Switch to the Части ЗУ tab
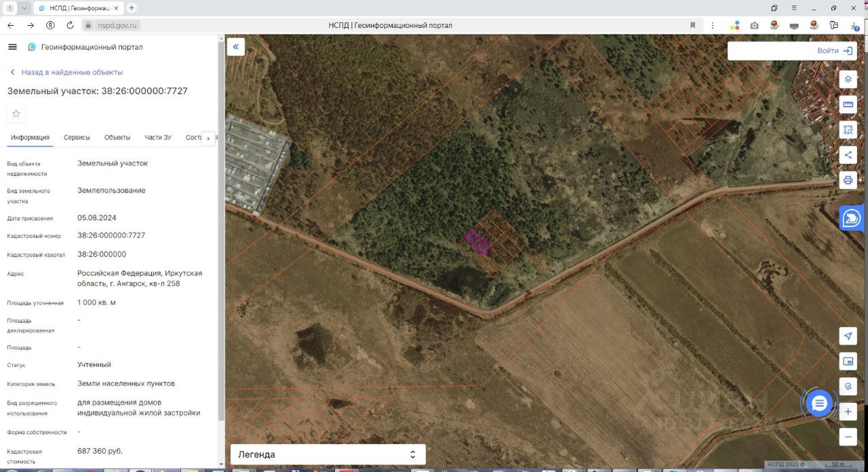Viewport: 868px width, 472px height. point(158,137)
